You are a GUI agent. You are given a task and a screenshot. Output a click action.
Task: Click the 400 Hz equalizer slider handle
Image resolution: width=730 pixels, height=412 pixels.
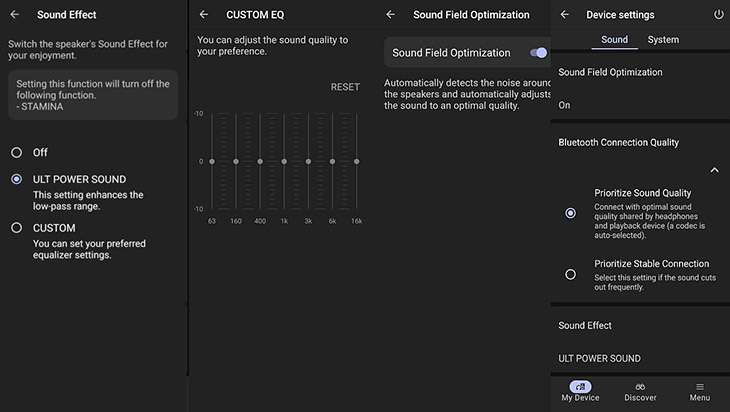pos(260,162)
